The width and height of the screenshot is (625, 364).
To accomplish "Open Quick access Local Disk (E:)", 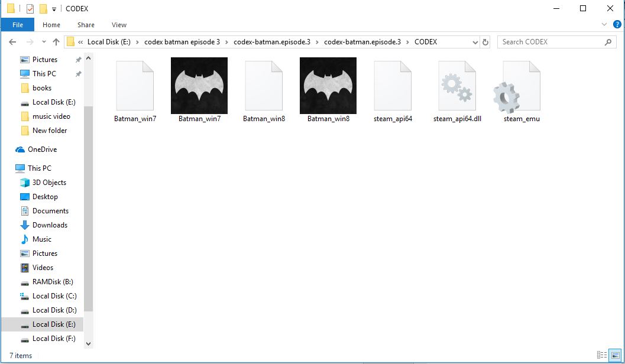I will 53,102.
